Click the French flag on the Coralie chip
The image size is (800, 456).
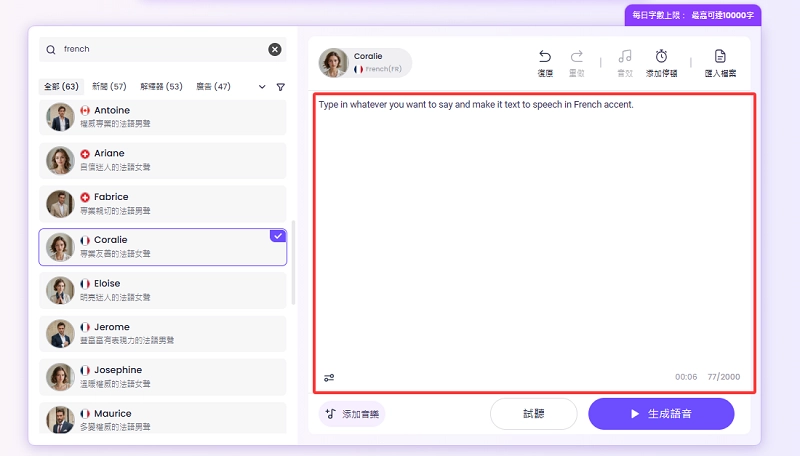pos(359,69)
